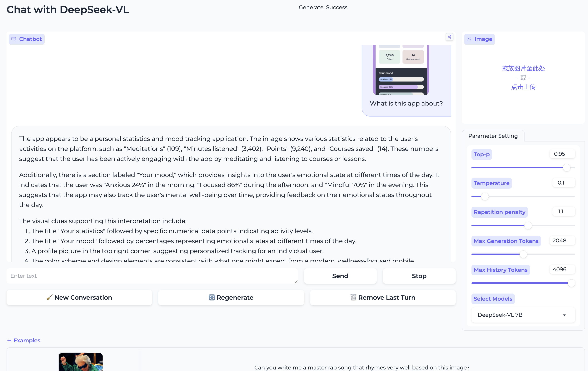The height and width of the screenshot is (371, 588).
Task: Switch to the Chatbot tab
Action: coord(27,39)
